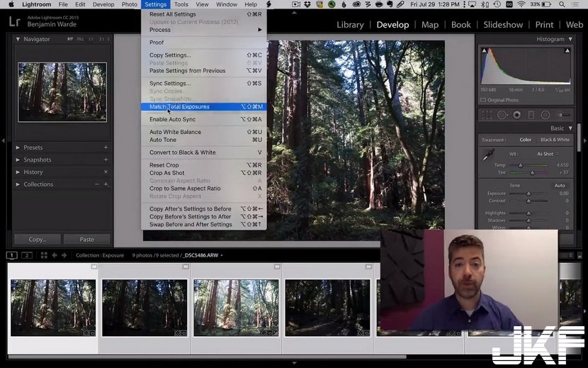Set Navigator zoom to FILL

tap(80, 39)
